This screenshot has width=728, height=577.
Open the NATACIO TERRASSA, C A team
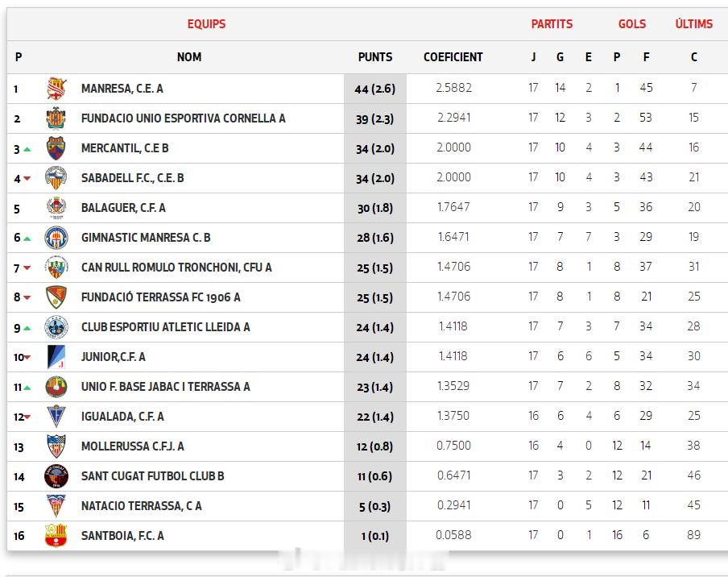pyautogui.click(x=141, y=506)
